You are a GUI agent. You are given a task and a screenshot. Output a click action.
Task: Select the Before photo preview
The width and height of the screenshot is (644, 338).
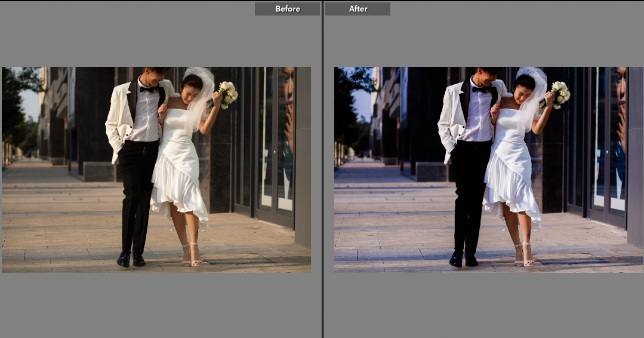tap(156, 170)
